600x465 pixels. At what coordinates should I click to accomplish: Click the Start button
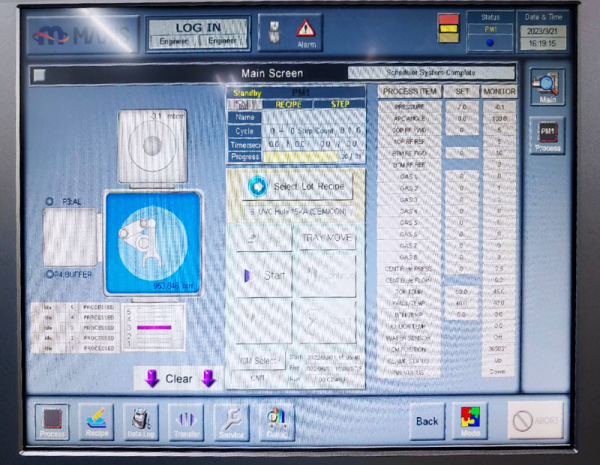pos(264,276)
